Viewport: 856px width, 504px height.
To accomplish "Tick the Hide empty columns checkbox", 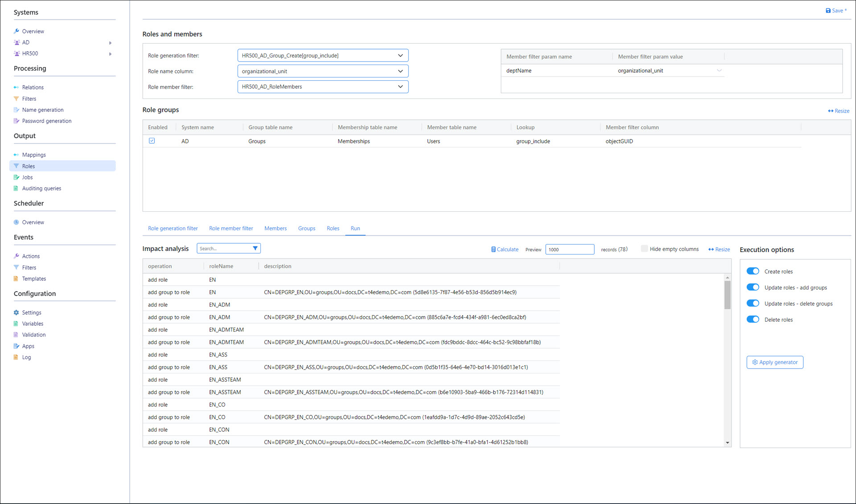I will click(644, 249).
